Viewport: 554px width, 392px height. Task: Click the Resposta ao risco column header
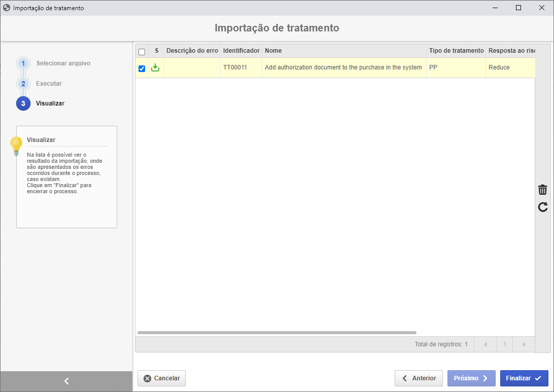[x=510, y=51]
